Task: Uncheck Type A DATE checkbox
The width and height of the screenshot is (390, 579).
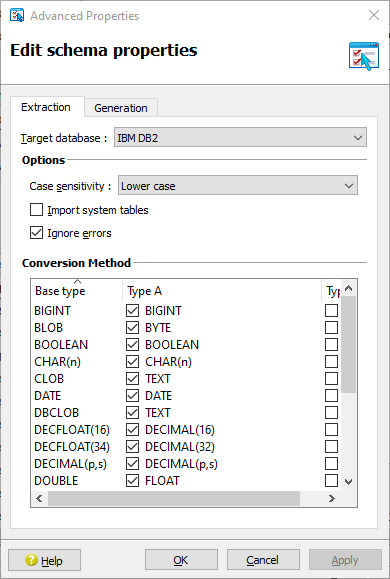Action: coord(132,395)
